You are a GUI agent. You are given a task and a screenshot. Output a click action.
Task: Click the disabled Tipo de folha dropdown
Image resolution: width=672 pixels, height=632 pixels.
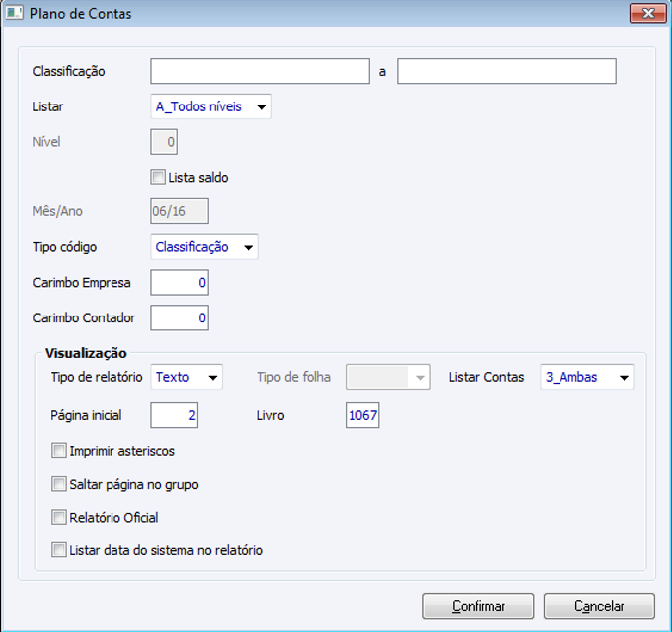coord(388,377)
